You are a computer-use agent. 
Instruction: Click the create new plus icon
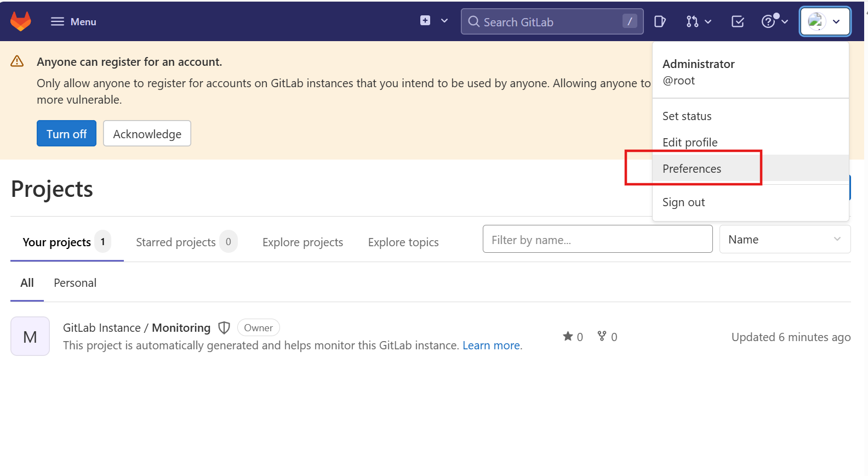[x=425, y=21]
